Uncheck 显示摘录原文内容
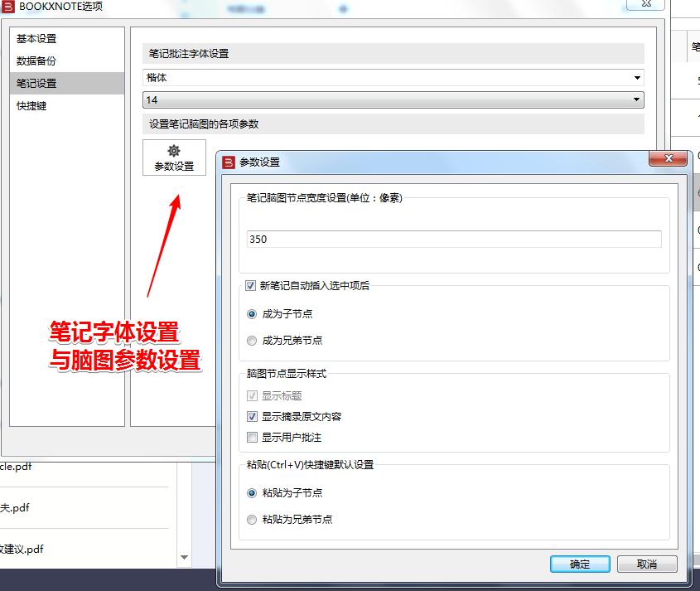The image size is (700, 591). tap(252, 417)
